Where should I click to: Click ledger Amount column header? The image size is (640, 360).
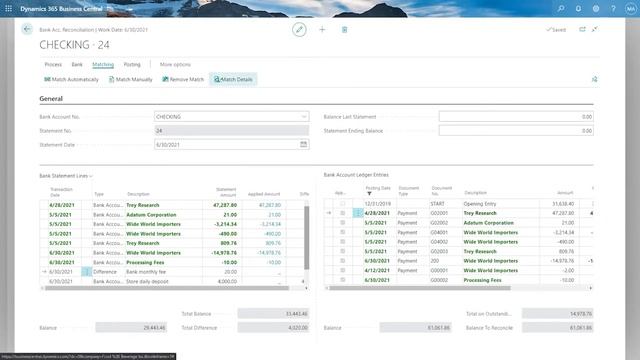pyautogui.click(x=565, y=193)
